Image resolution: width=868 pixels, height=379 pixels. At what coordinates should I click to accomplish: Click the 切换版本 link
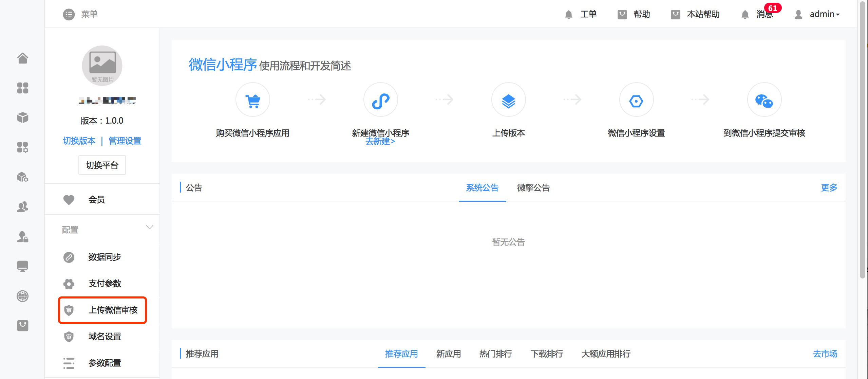click(x=79, y=141)
